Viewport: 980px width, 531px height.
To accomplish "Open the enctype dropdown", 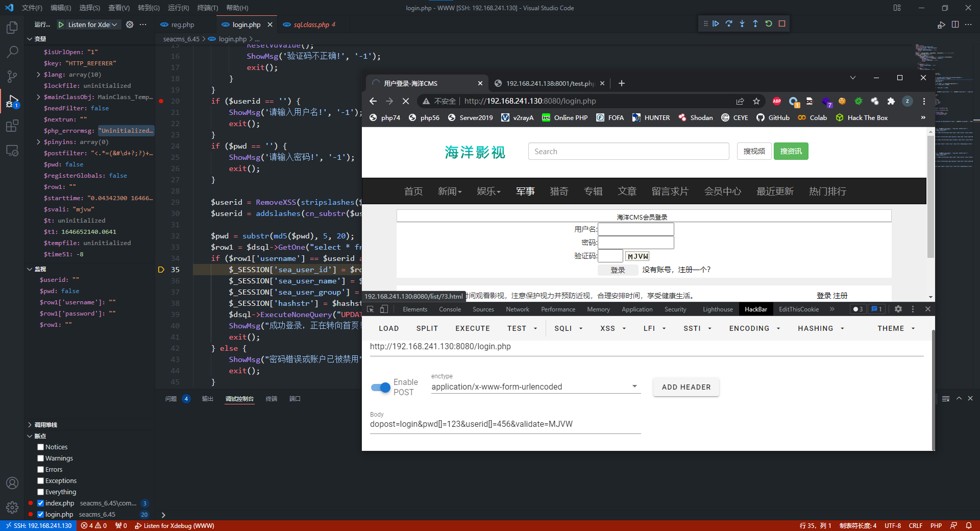I will [634, 387].
